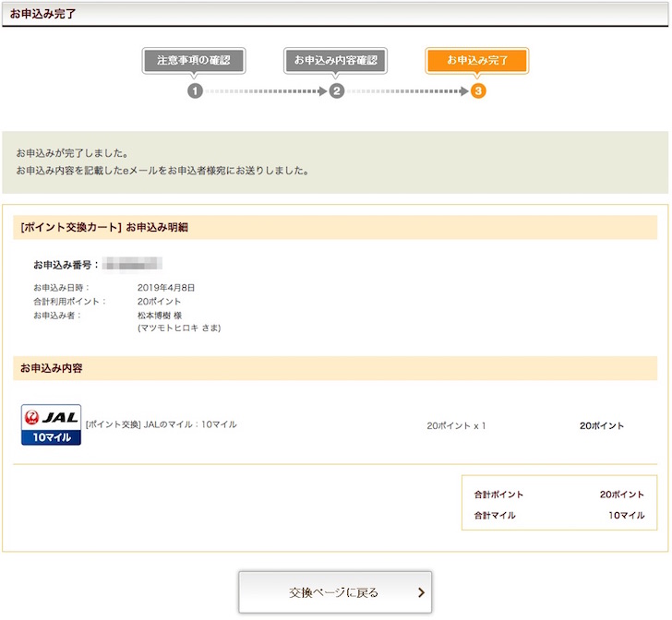This screenshot has height=620, width=672.
Task: Click the 合計ポイント label
Action: (498, 495)
